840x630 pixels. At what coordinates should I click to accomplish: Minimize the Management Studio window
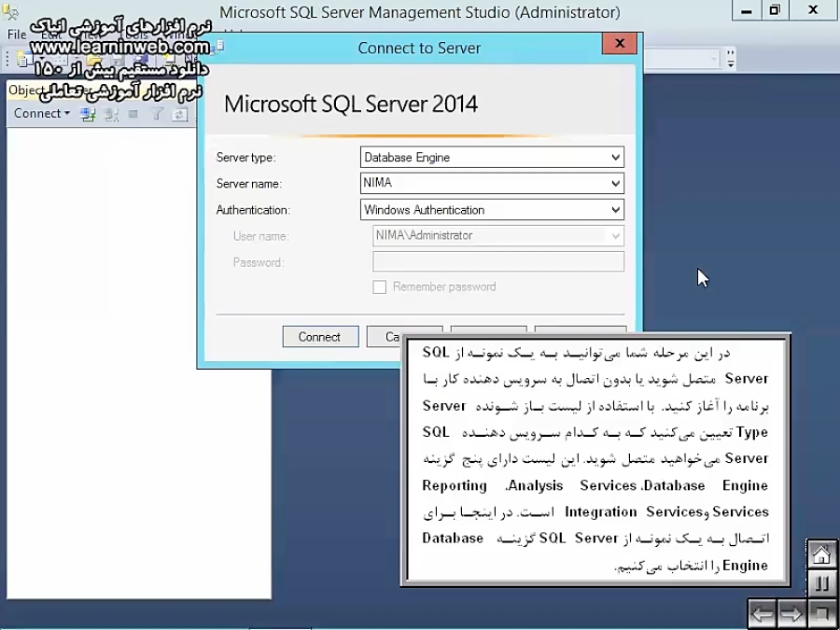(x=747, y=10)
